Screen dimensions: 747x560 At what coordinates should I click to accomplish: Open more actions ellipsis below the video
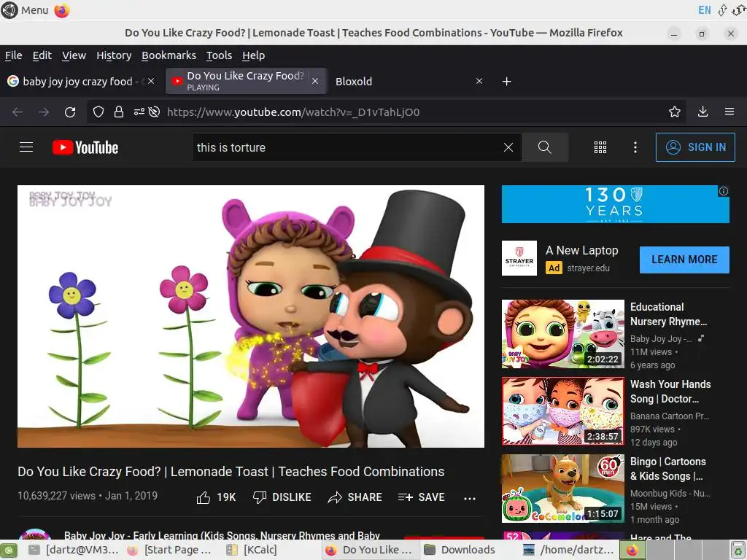pos(470,498)
